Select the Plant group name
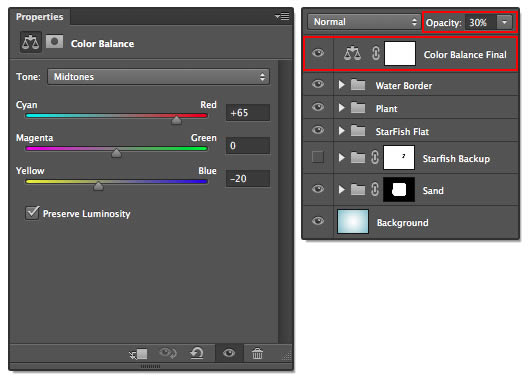This screenshot has height=380, width=530. 386,109
